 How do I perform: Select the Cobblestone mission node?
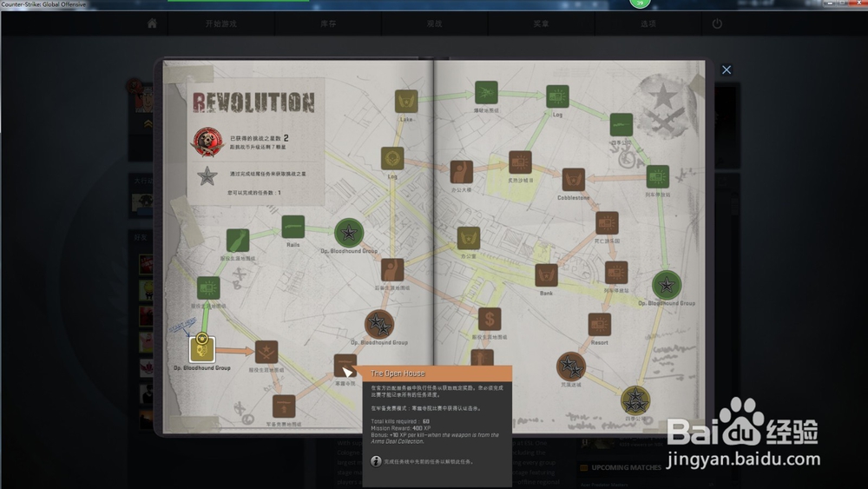click(574, 180)
